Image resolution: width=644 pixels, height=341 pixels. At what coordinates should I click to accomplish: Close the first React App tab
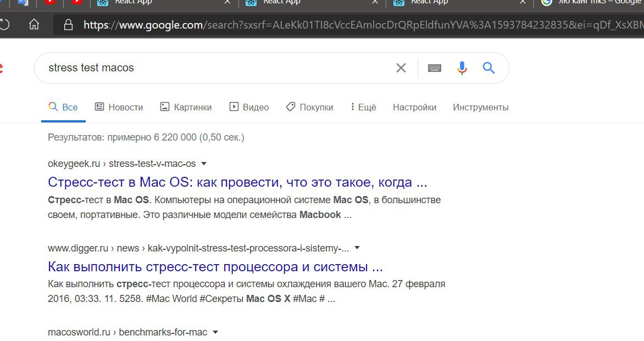point(227,2)
